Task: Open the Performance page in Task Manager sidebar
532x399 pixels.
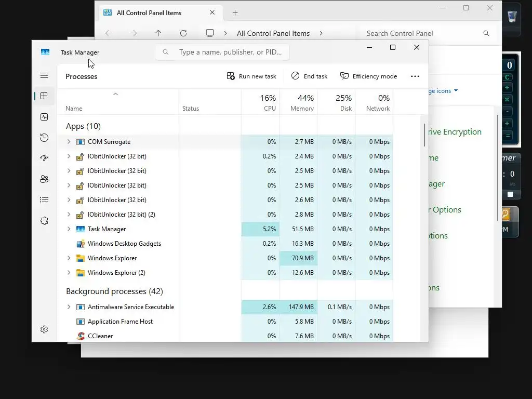Action: [x=44, y=117]
